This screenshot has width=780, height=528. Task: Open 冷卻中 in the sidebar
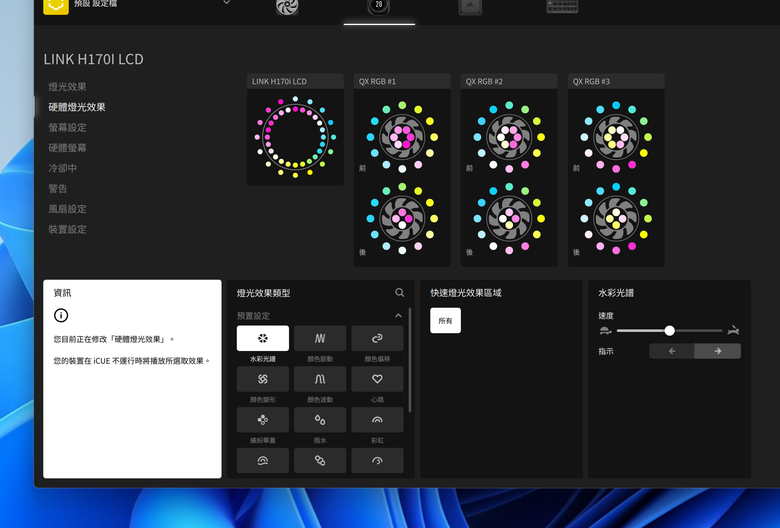(x=62, y=168)
